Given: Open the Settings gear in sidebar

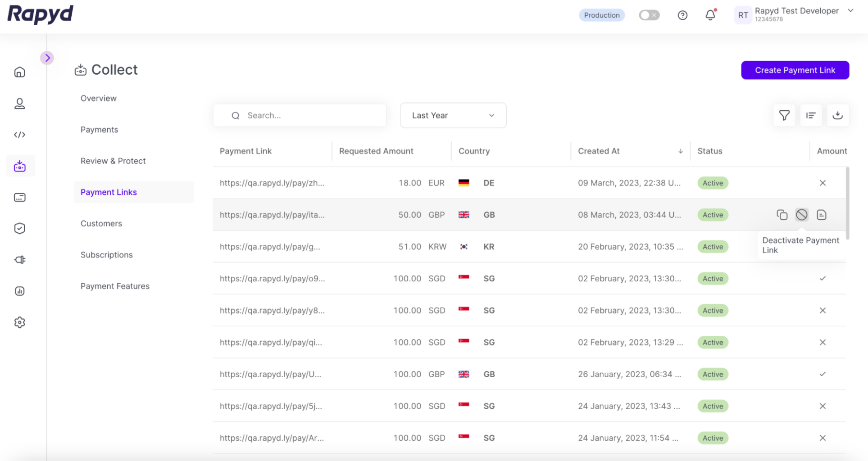Looking at the screenshot, I should (x=20, y=322).
